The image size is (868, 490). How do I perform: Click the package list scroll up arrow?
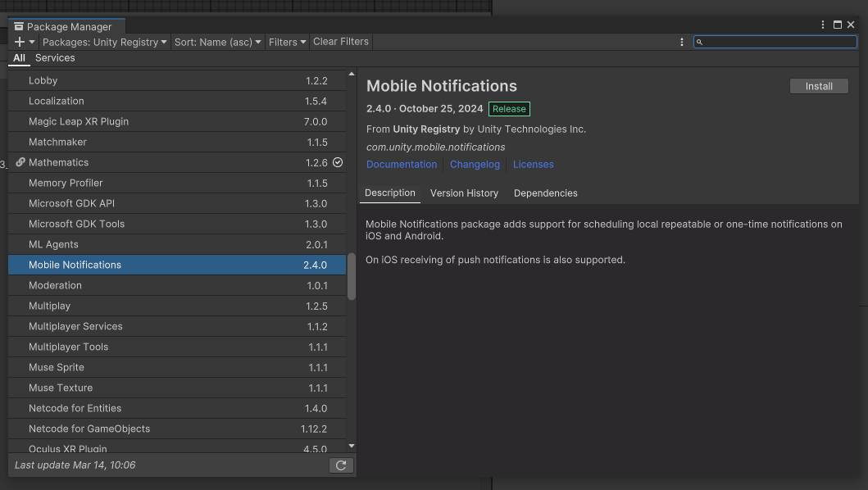click(352, 74)
